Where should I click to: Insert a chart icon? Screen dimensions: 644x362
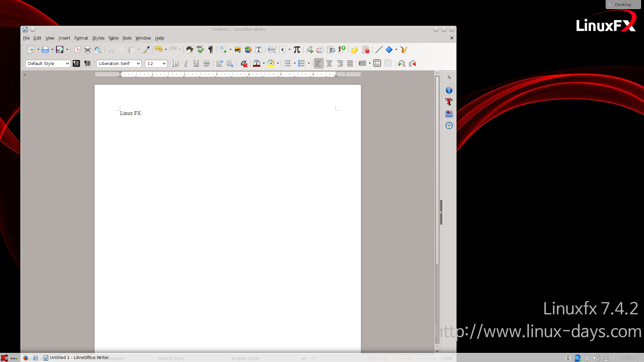[248, 50]
